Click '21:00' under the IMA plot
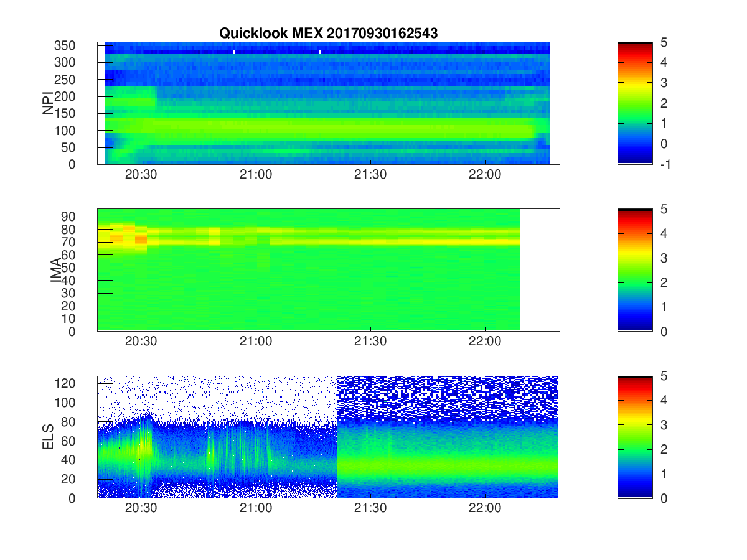The image size is (747, 560). [x=256, y=342]
